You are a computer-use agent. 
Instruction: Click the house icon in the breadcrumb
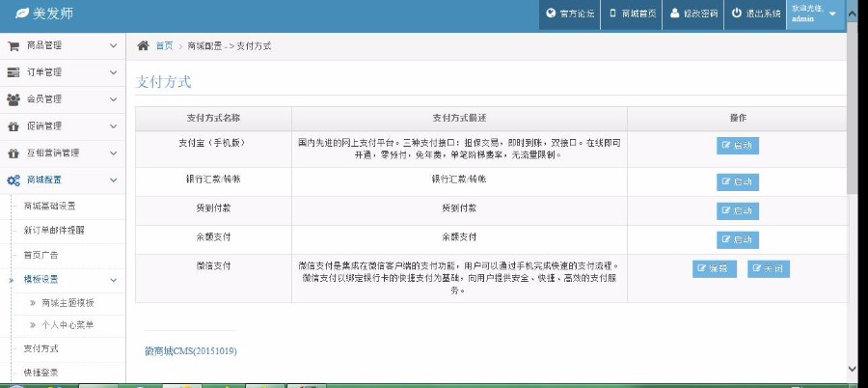point(143,46)
